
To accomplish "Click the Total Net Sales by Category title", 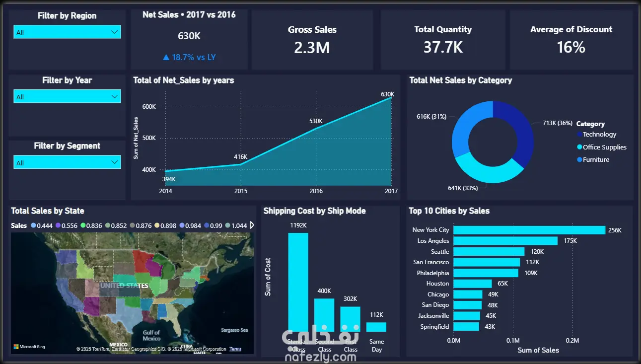I will (460, 80).
